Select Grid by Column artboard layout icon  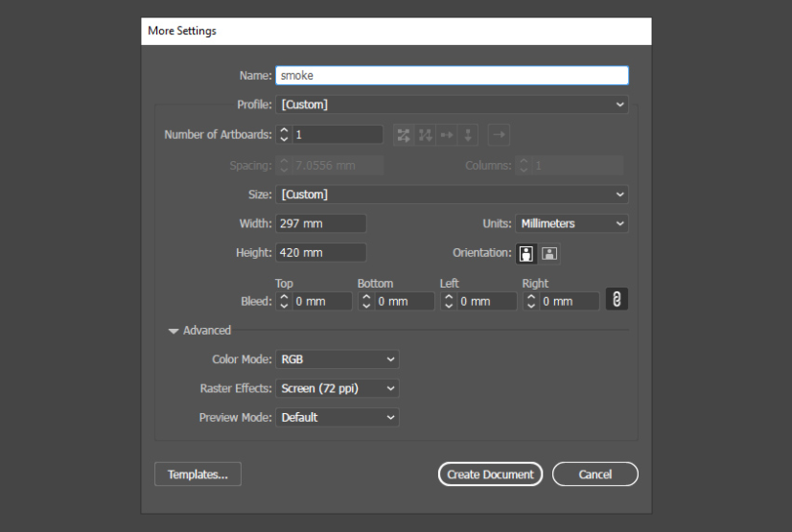[x=426, y=135]
